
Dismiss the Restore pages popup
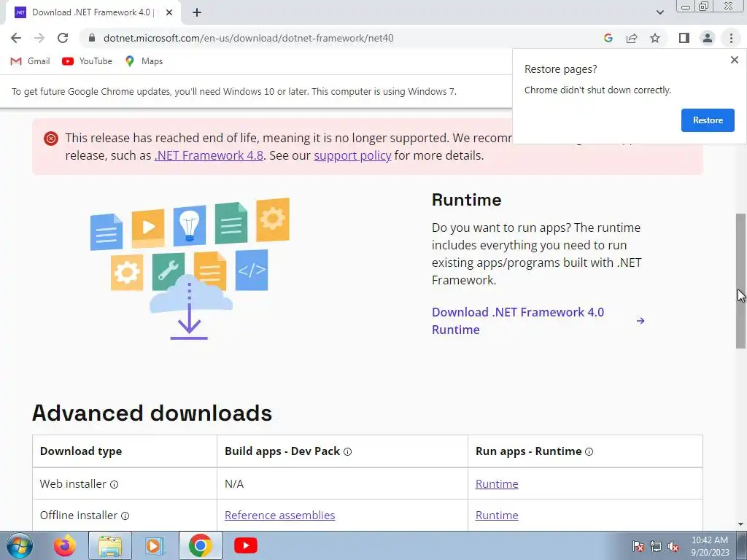734,60
